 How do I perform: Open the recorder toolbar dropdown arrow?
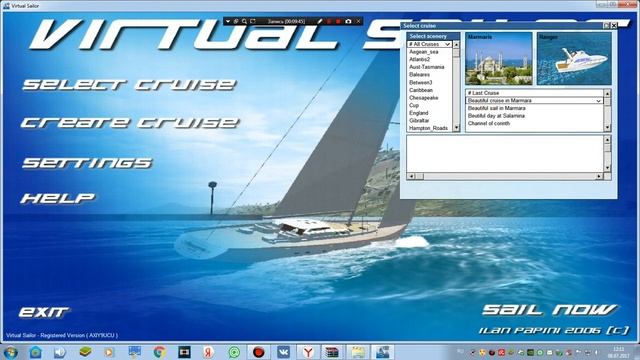(x=228, y=21)
